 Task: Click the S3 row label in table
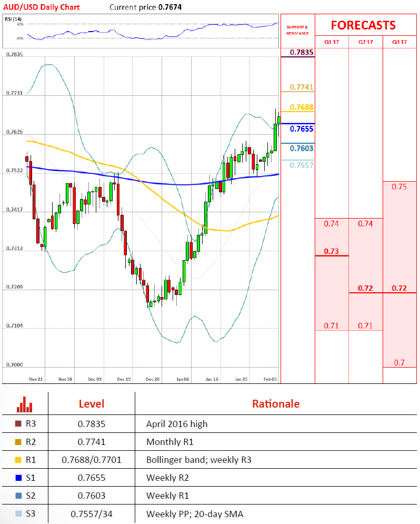pyautogui.click(x=31, y=513)
